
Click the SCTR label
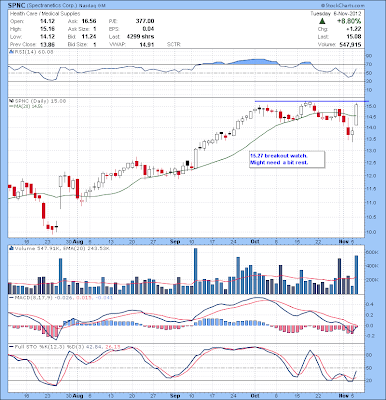(x=173, y=44)
